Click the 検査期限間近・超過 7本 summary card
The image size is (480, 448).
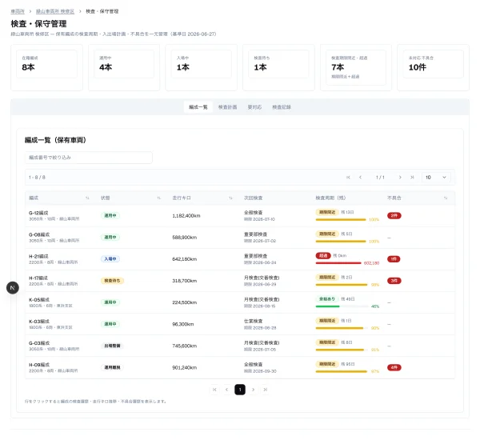click(356, 68)
